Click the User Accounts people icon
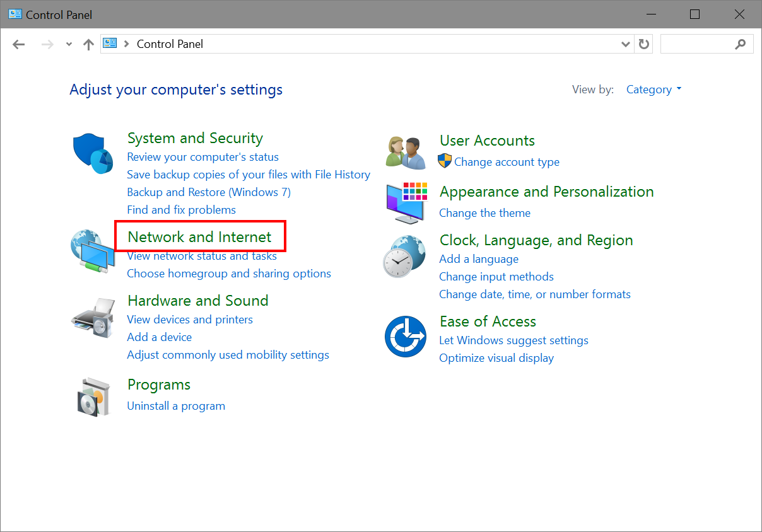762x532 pixels. coord(405,153)
